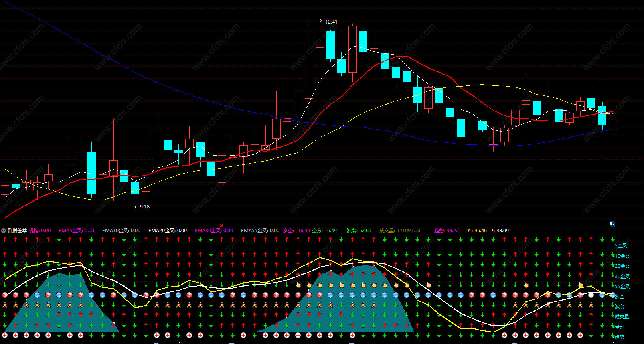This screenshot has width=644, height=344.
Task: Click the 多空: -16.49 readout
Action: (x=296, y=231)
